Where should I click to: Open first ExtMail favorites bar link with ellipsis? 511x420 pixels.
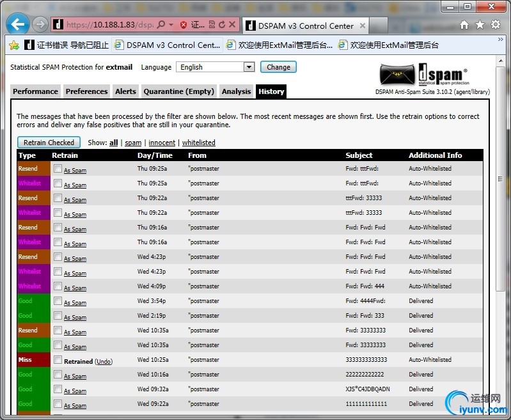279,45
